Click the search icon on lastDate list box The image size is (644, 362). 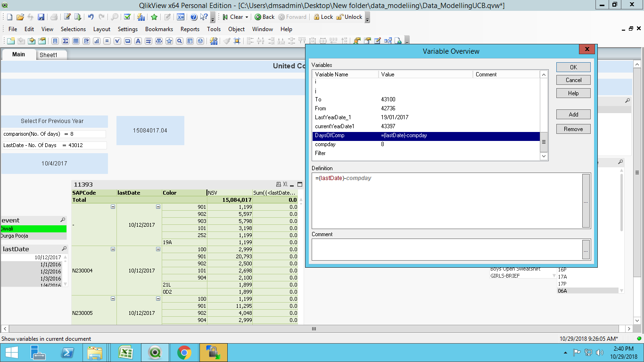pos(64,249)
